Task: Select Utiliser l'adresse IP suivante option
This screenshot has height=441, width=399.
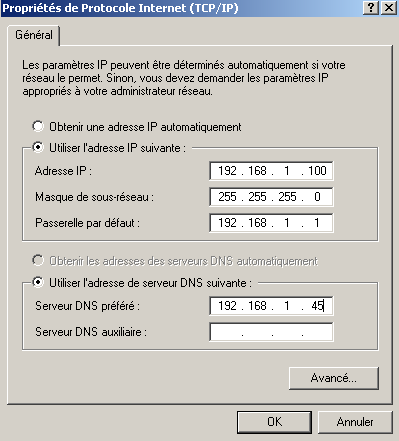Action: (x=38, y=148)
